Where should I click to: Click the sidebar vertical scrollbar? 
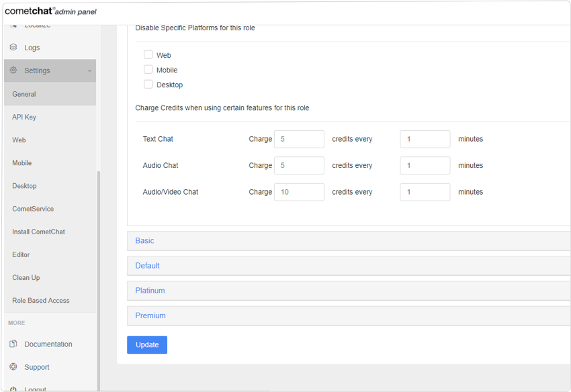coord(99,268)
